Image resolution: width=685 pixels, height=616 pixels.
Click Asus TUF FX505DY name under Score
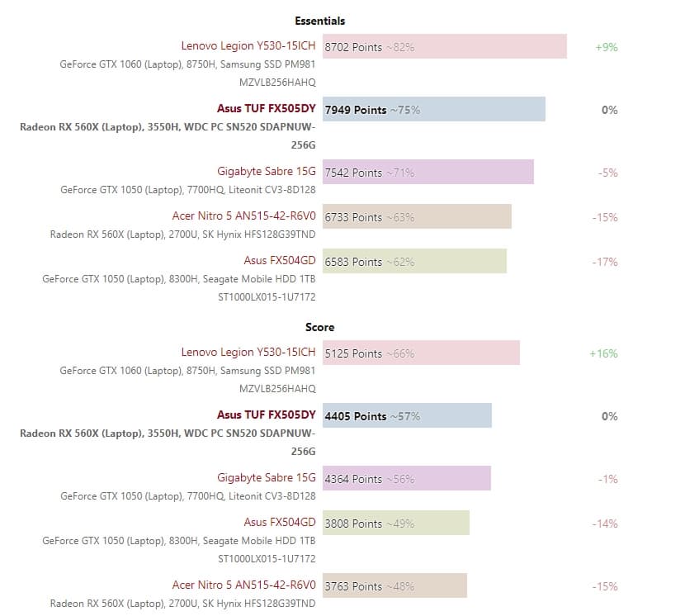pyautogui.click(x=266, y=415)
